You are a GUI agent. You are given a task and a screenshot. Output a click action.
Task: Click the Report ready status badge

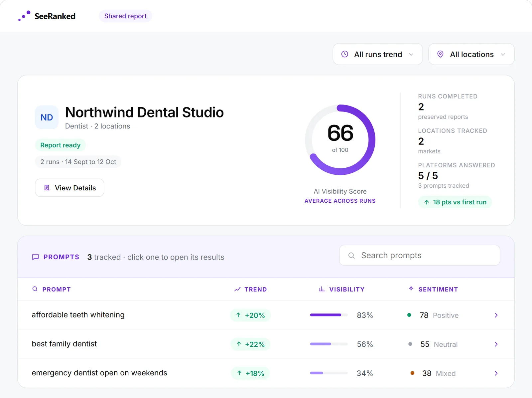tap(60, 145)
